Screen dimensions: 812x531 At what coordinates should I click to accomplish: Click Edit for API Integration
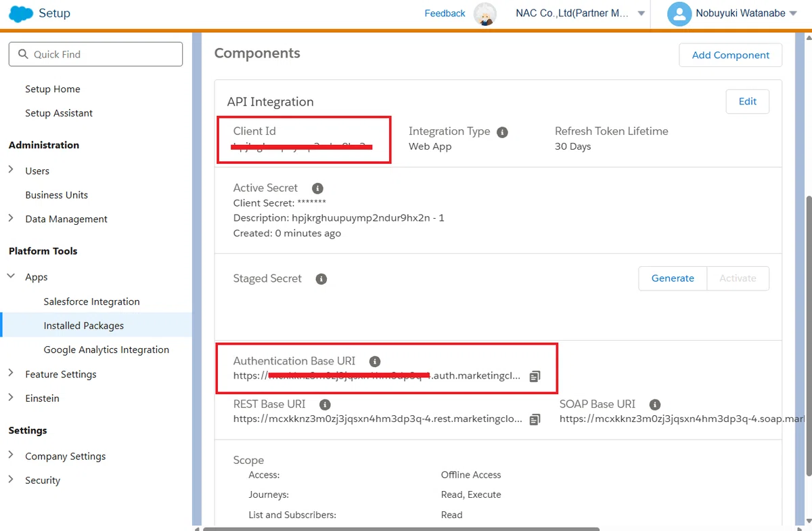pyautogui.click(x=748, y=102)
